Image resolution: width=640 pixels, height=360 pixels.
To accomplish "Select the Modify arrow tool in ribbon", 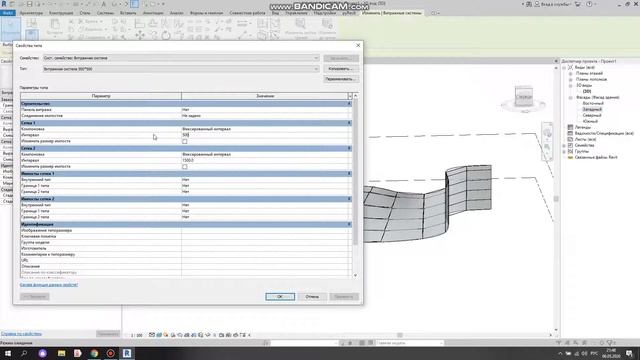I will 11,28.
